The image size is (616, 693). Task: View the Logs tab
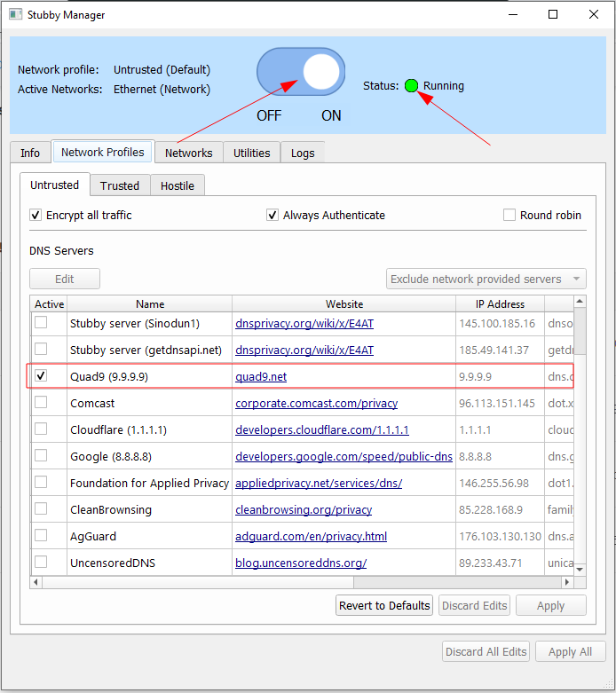(303, 153)
